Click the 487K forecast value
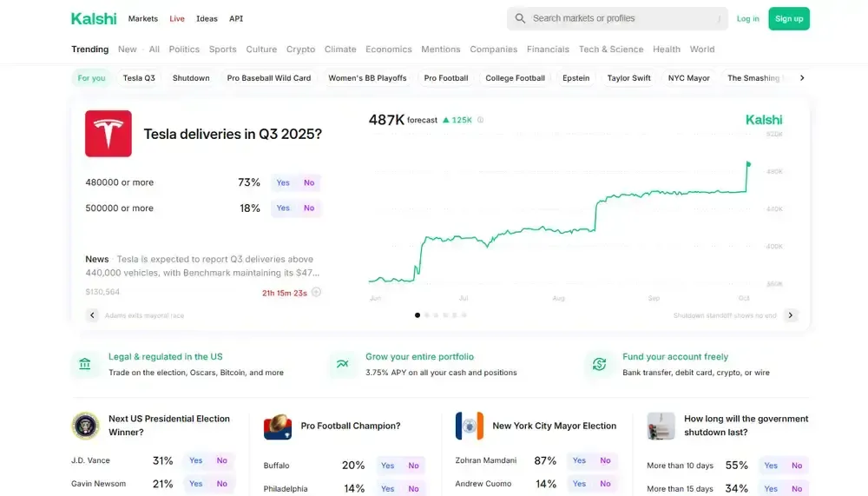The image size is (868, 496). [x=386, y=120]
